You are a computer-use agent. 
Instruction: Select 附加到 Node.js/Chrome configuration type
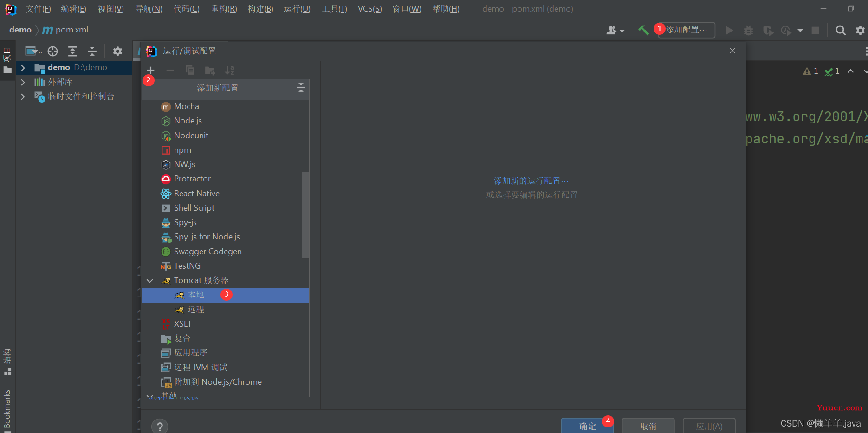pos(226,382)
